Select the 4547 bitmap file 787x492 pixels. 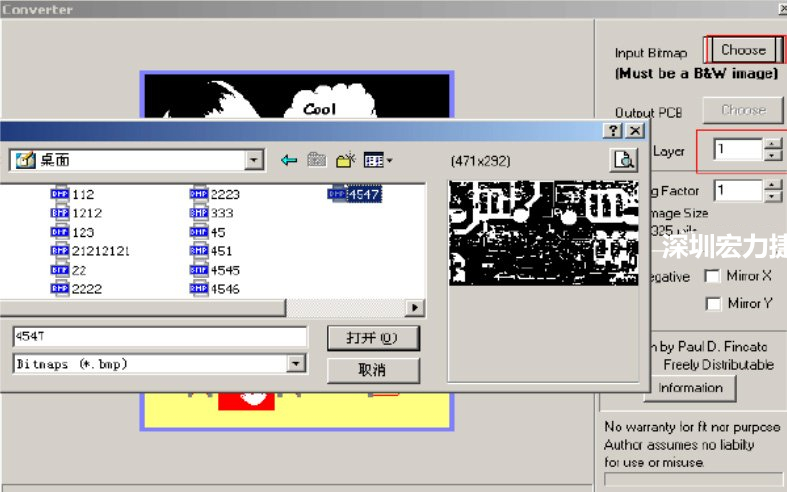pos(363,195)
